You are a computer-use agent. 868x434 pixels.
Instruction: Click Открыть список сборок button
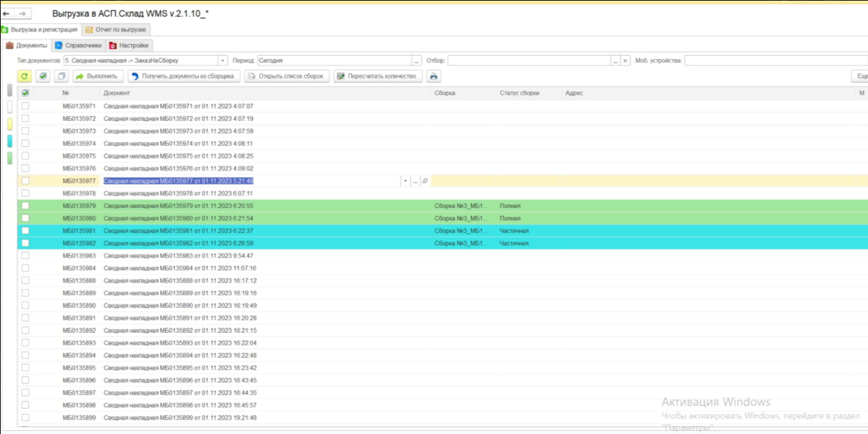coord(287,76)
